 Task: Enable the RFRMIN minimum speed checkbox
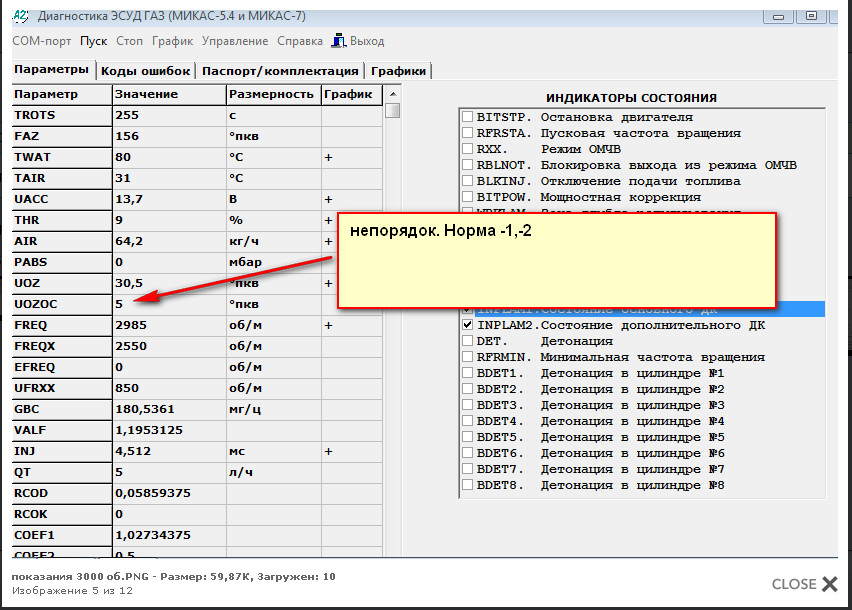467,357
